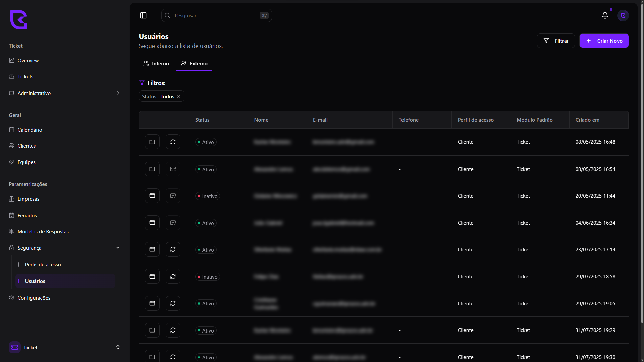Open Perfis de acesso page
The height and width of the screenshot is (362, 644).
coord(43,265)
